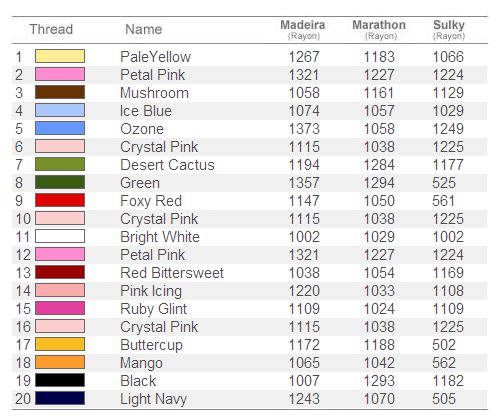The height and width of the screenshot is (420, 500).
Task: Click the Ice Blue thread swatch
Action: pyautogui.click(x=60, y=110)
